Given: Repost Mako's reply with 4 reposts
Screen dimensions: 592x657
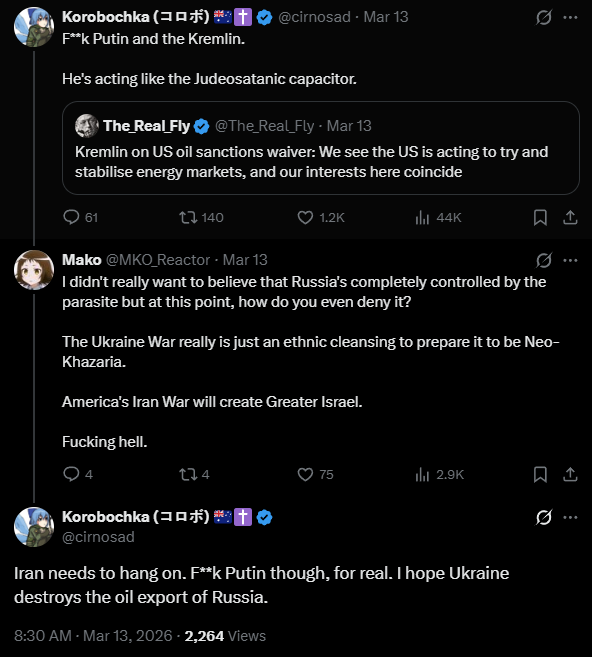Looking at the screenshot, I should pos(194,474).
